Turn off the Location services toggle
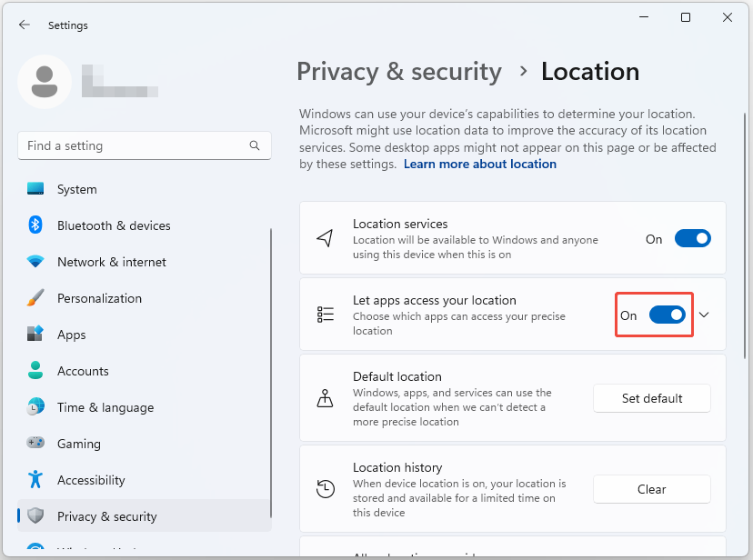Screen dimensions: 753x560 (x=692, y=238)
